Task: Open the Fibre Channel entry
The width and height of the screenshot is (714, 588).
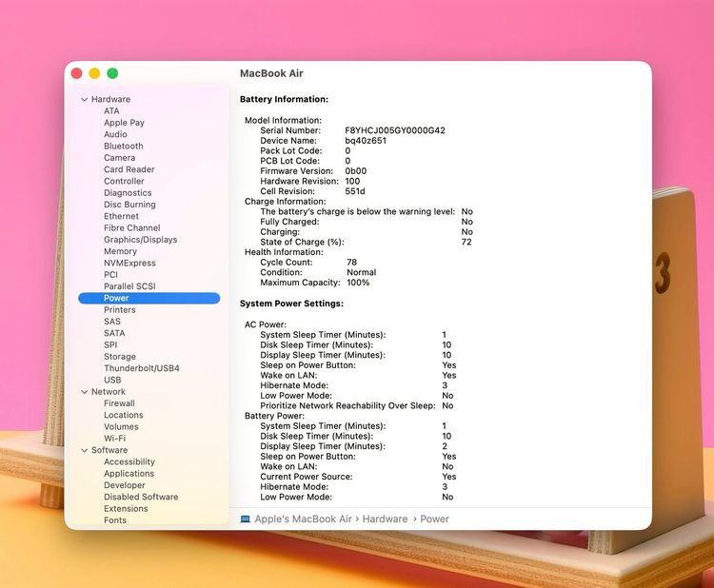Action: 132,228
